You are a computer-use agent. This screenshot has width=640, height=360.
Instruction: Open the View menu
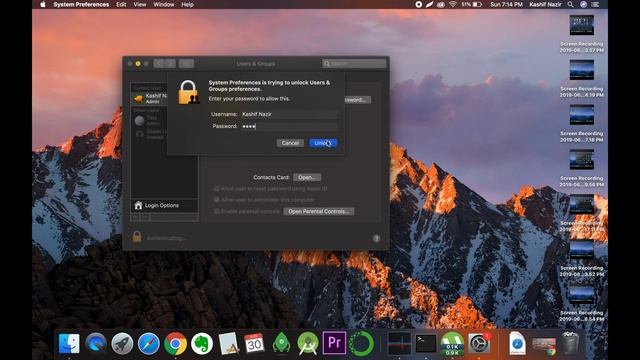pos(140,4)
